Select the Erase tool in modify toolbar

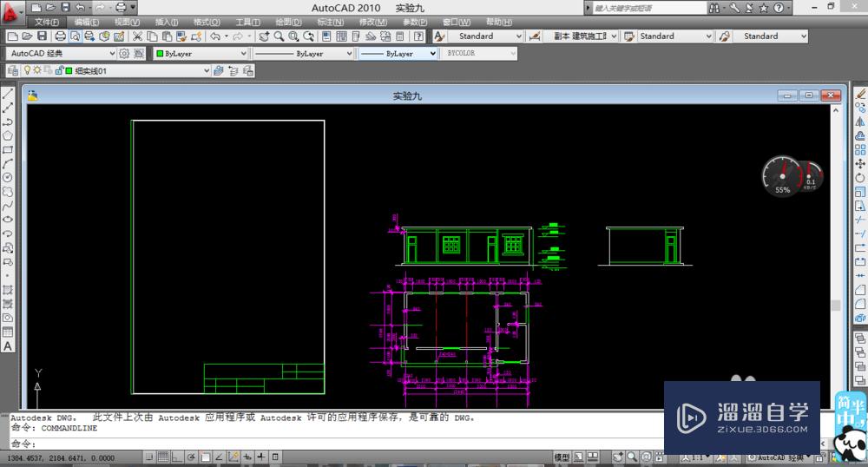(x=859, y=94)
